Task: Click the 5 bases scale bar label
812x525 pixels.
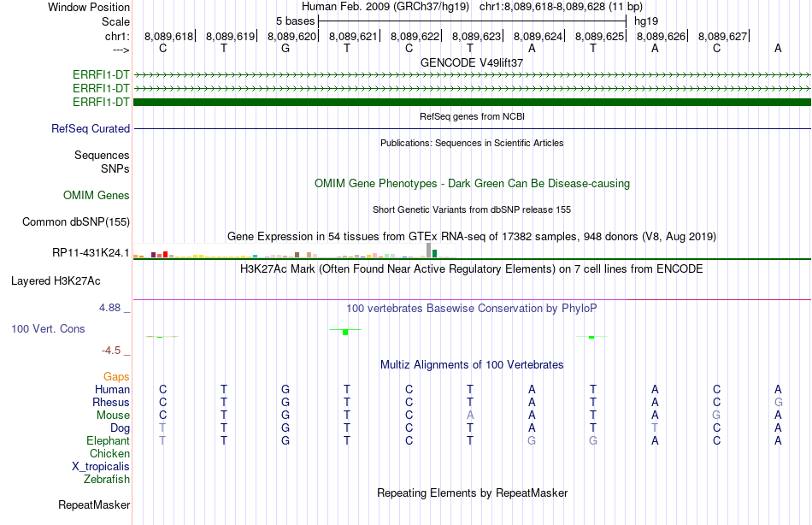Action: coord(295,21)
